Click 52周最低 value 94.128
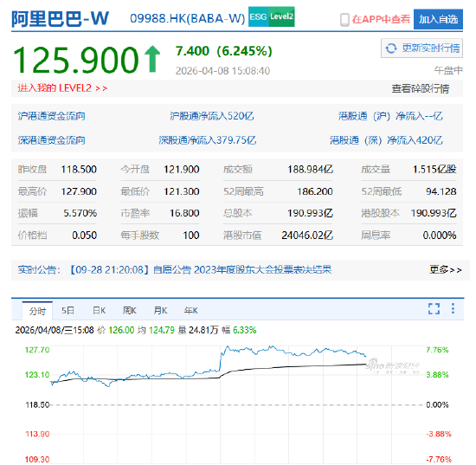This screenshot has height=465, width=476. click(x=441, y=191)
